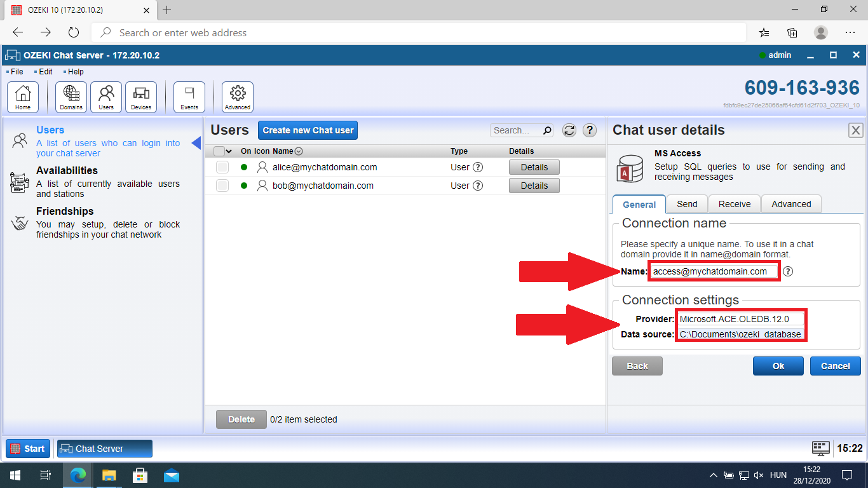Click the Devices toolbar icon

pyautogui.click(x=141, y=97)
